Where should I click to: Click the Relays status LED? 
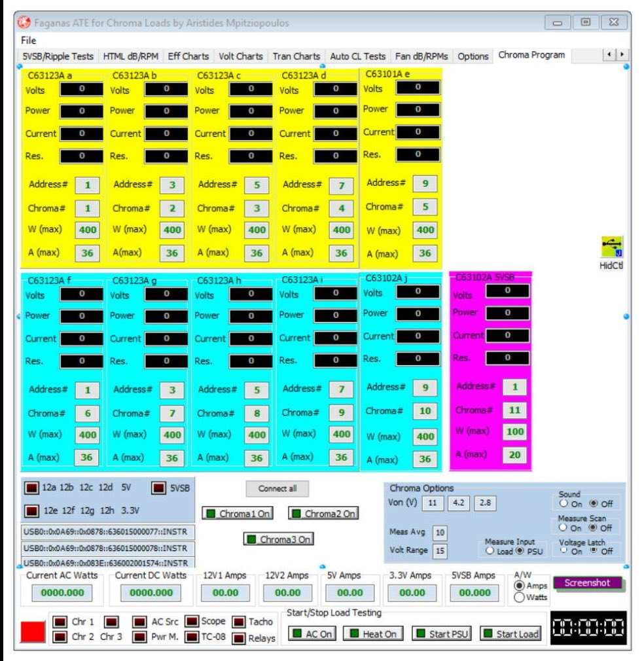pyautogui.click(x=239, y=638)
